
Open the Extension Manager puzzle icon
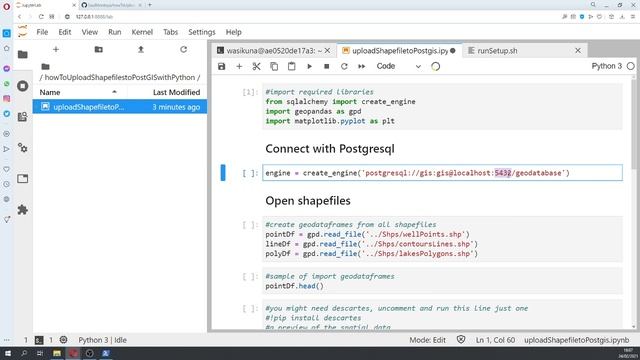pyautogui.click(x=23, y=210)
